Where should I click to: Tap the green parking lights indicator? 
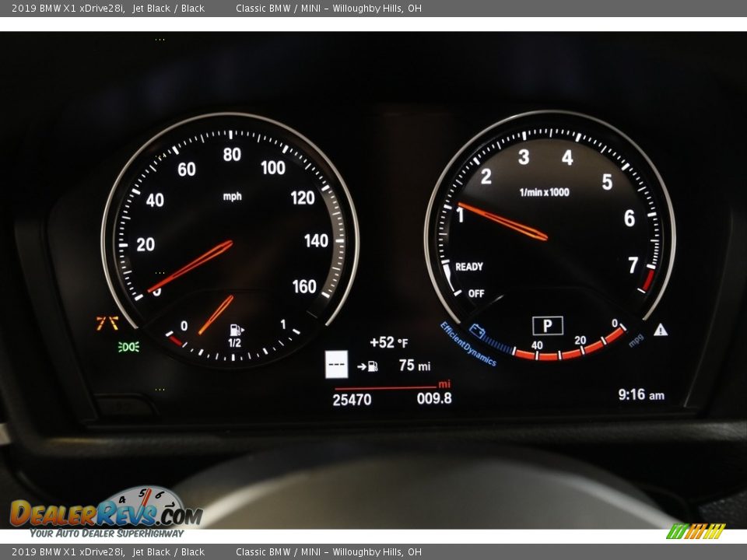pyautogui.click(x=128, y=347)
